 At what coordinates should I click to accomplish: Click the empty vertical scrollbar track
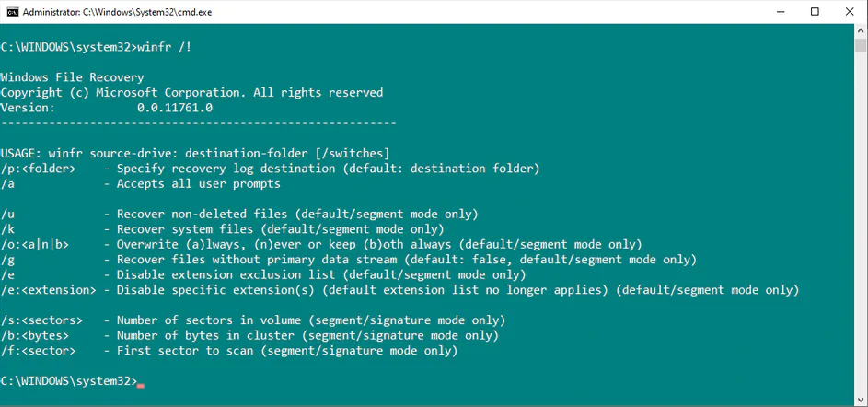[861, 230]
